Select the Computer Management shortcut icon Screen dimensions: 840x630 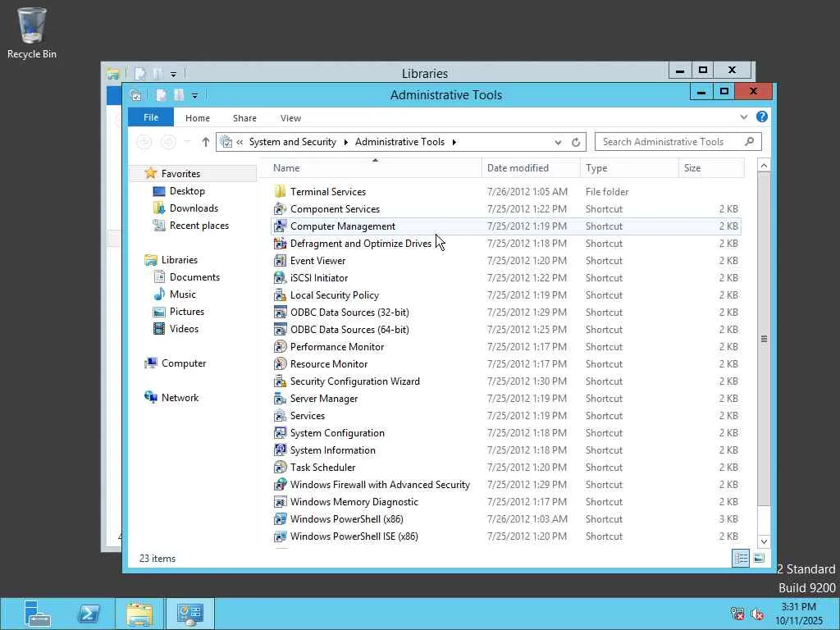[280, 226]
